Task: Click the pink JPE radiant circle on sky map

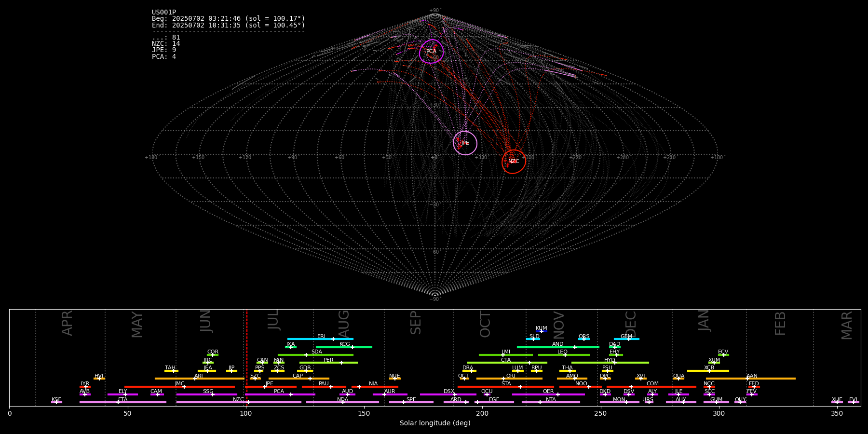Action: [x=465, y=143]
